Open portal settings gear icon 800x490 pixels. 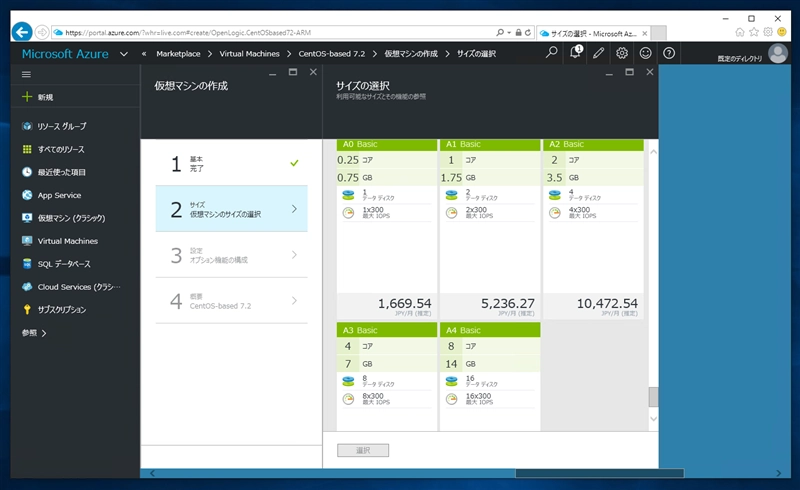(x=622, y=53)
